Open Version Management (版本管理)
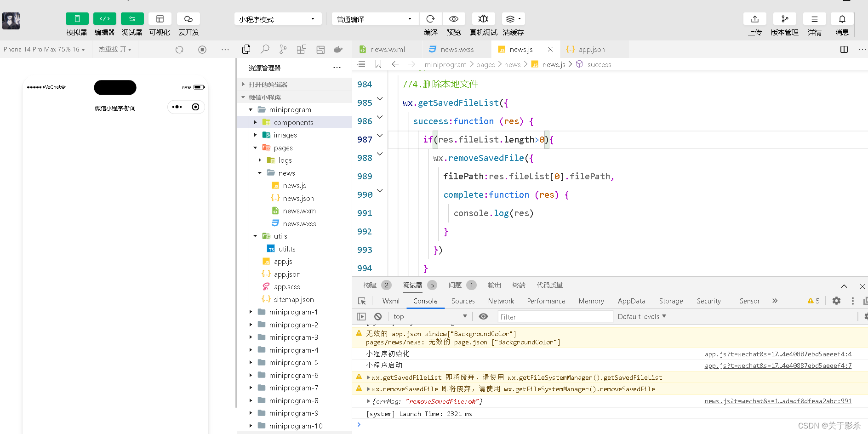The height and width of the screenshot is (434, 868). [785, 19]
